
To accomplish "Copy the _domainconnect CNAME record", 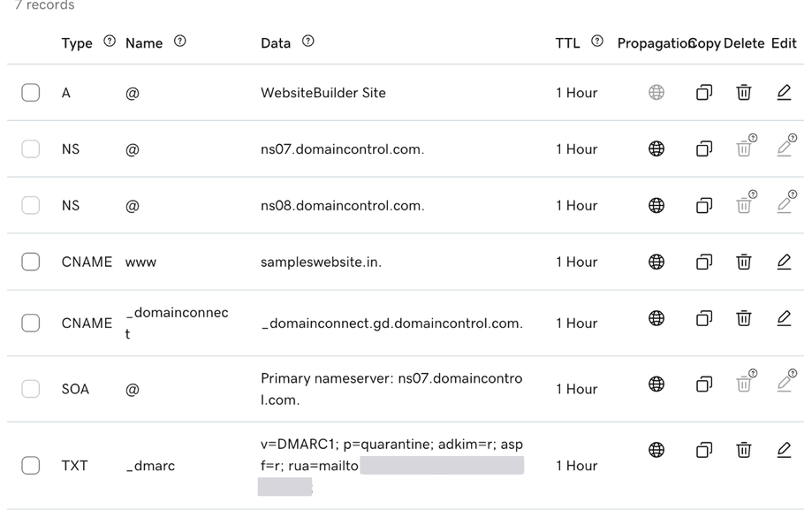I will (x=704, y=317).
